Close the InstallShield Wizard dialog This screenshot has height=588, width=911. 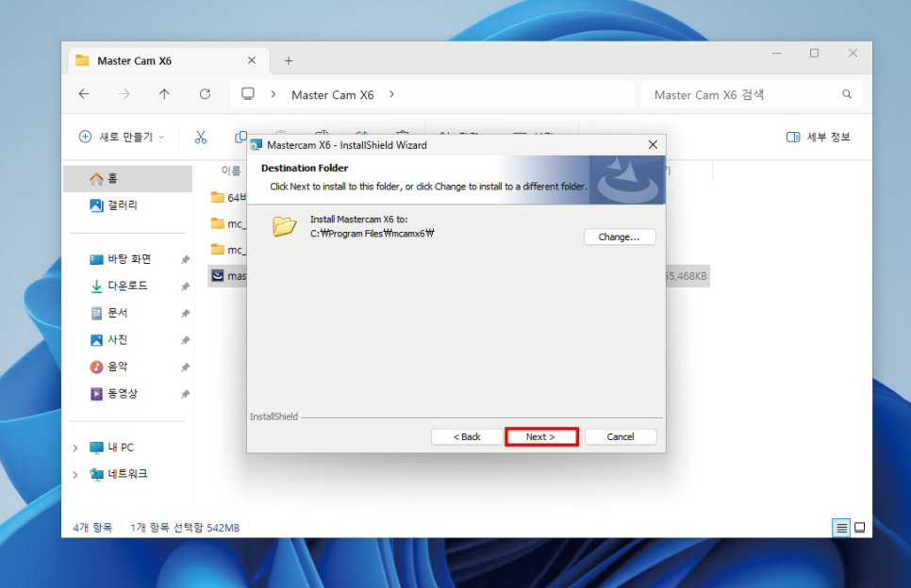pos(653,144)
